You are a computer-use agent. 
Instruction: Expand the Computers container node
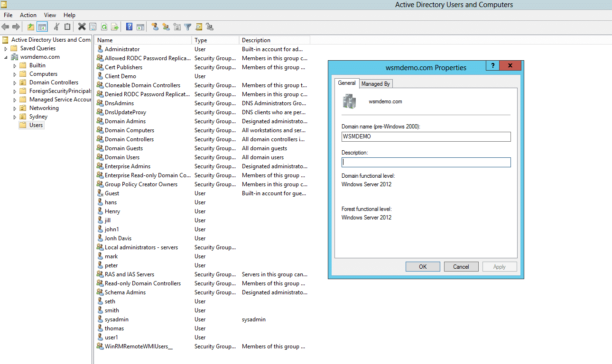15,74
